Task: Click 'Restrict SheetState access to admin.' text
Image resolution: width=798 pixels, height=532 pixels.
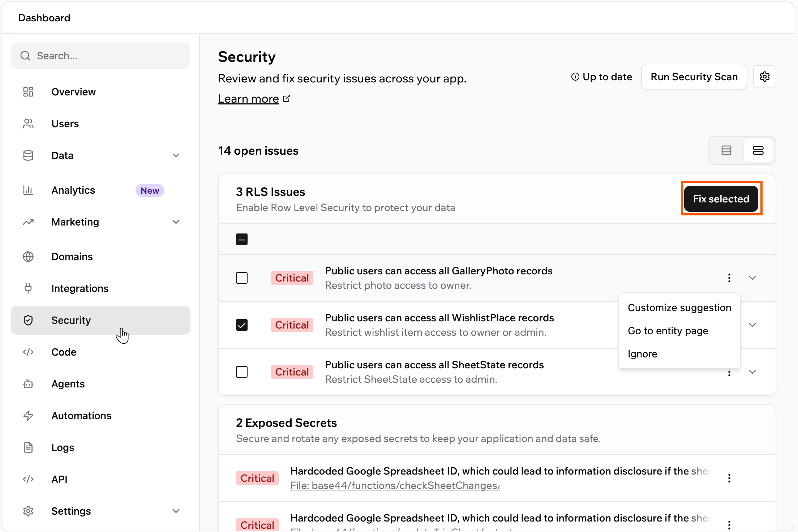Action: 411,379
